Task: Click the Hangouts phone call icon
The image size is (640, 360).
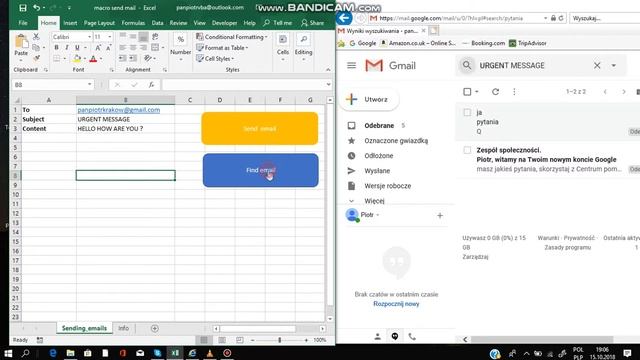Action: click(412, 337)
